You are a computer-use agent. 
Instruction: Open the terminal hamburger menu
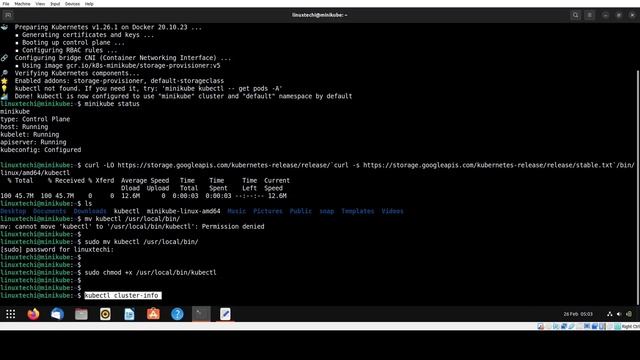pos(589,15)
